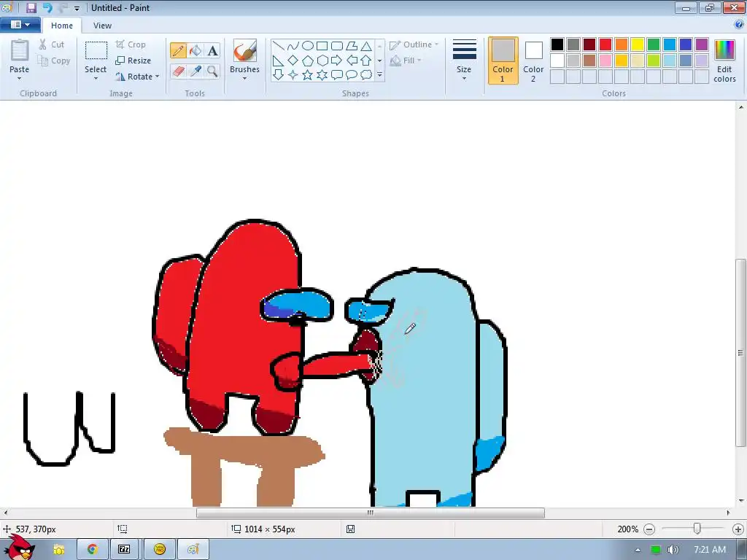Open Edit colors dialog
The height and width of the screenshot is (560, 747).
pos(724,61)
